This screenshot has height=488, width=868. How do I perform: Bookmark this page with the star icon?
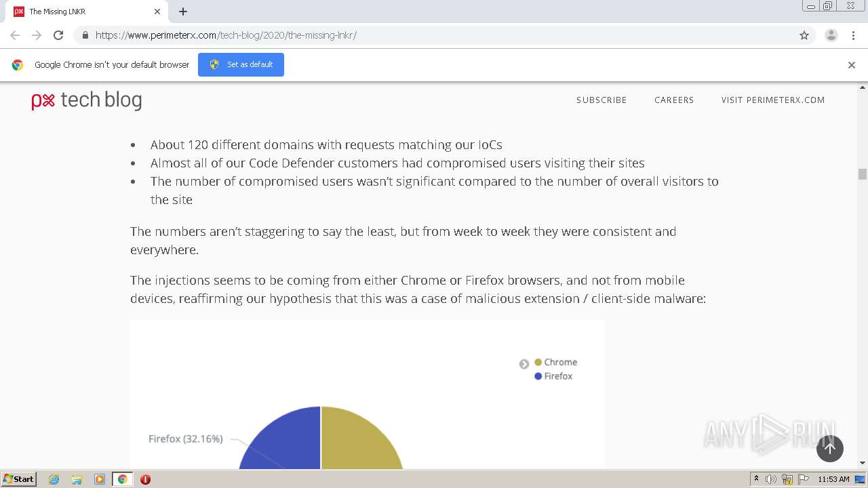click(804, 35)
